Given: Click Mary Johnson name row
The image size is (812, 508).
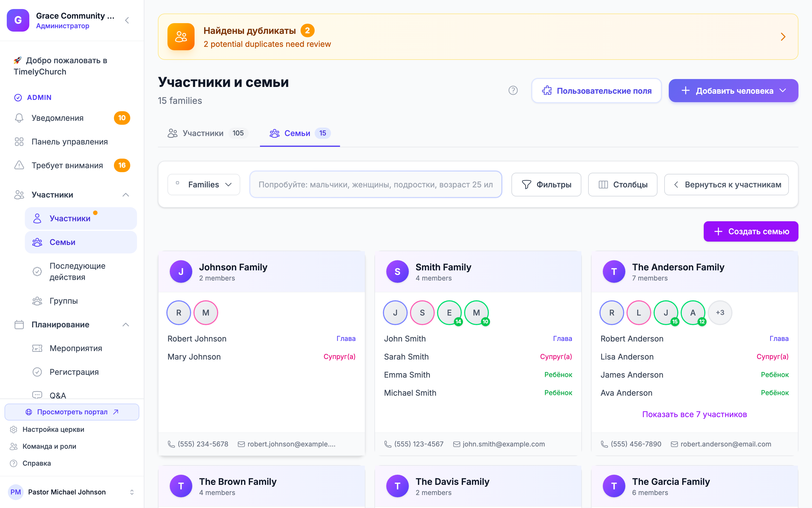Looking at the screenshot, I should (x=261, y=357).
